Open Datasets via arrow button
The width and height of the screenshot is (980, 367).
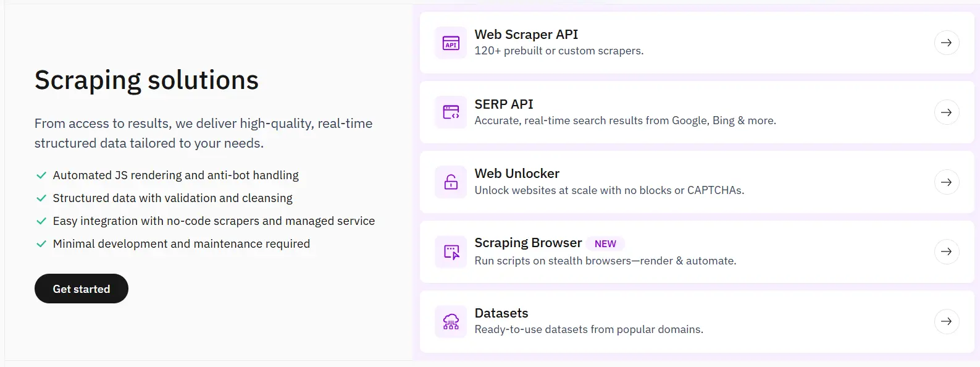(946, 321)
